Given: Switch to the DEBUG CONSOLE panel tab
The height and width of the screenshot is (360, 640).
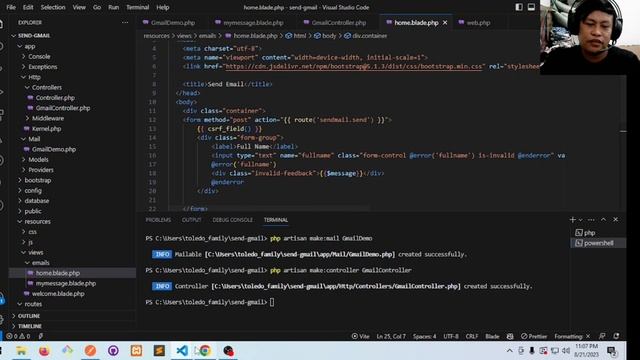Looking at the screenshot, I should click(x=232, y=220).
